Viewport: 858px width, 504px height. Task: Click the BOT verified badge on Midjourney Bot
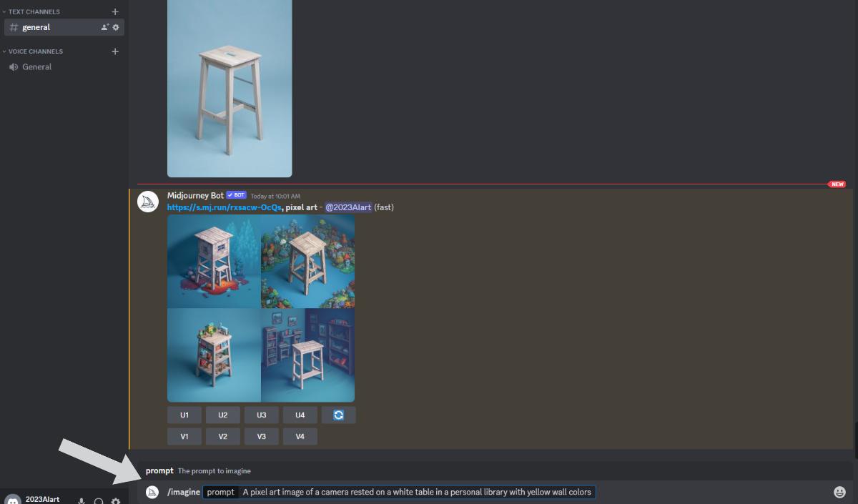[x=236, y=194]
